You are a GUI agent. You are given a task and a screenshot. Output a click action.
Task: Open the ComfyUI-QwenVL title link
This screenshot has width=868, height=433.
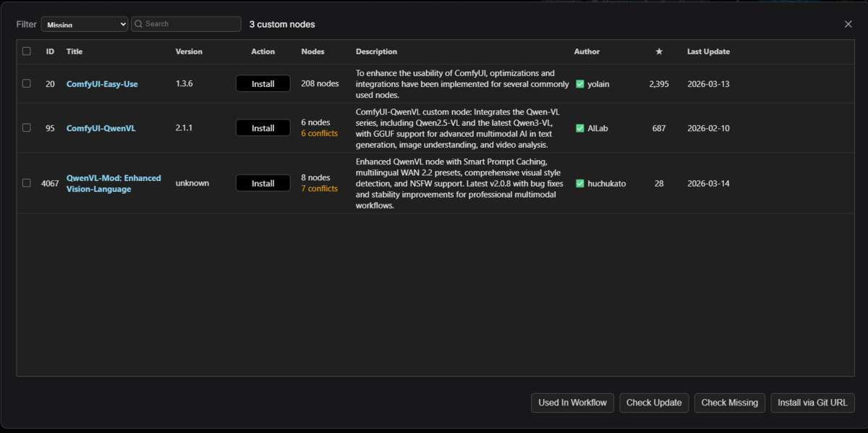click(x=101, y=128)
